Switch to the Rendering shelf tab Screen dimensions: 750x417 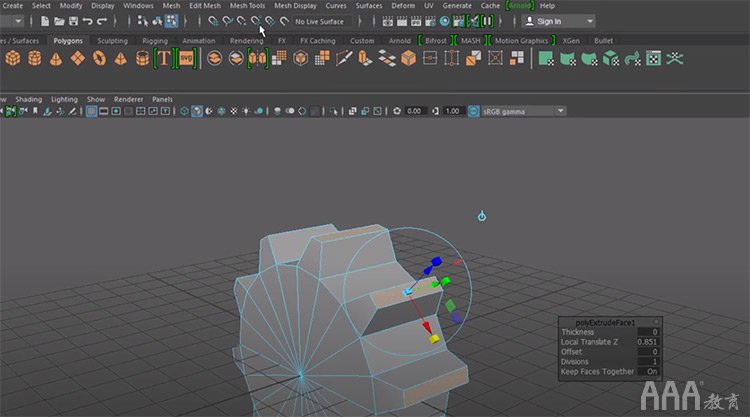coord(246,41)
